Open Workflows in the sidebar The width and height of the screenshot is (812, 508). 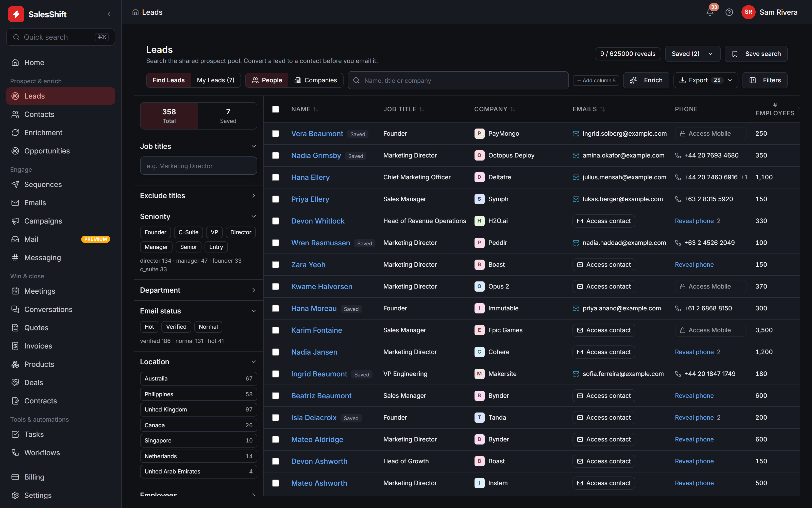coord(60,453)
